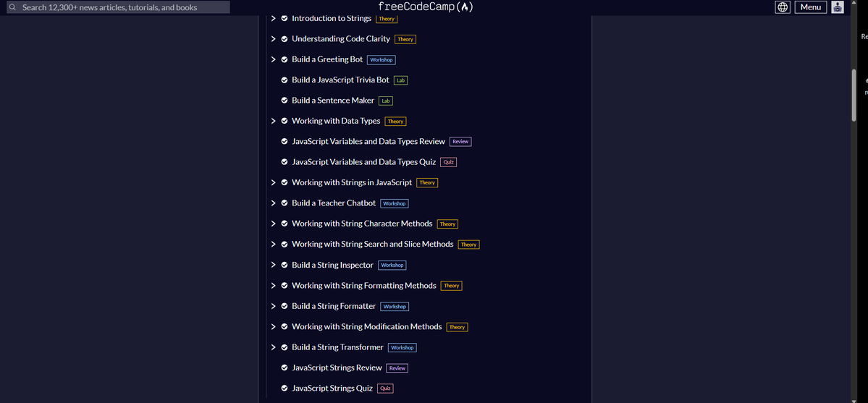Click Workshop badge on Build a String Transformer
This screenshot has height=403, width=868.
[402, 347]
